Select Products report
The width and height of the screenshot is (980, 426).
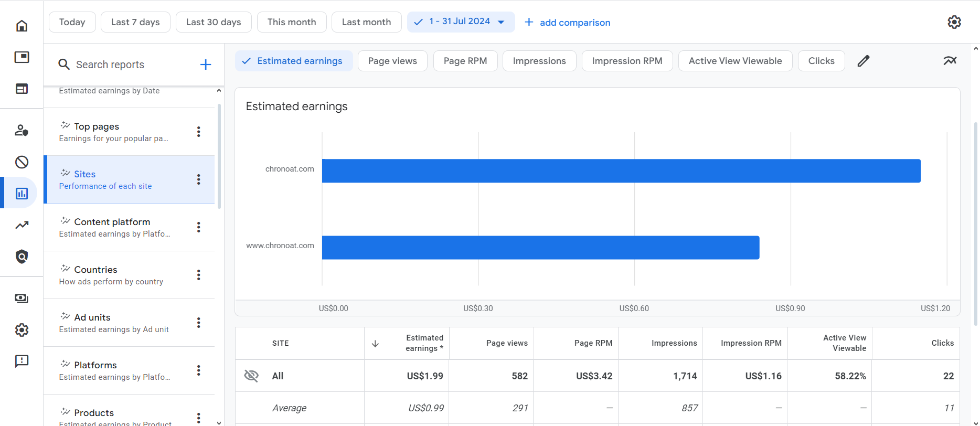pyautogui.click(x=129, y=411)
